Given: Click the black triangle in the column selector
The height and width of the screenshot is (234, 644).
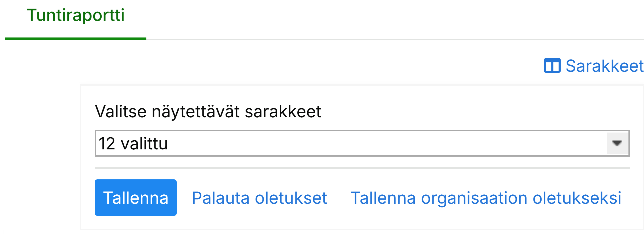Looking at the screenshot, I should coord(617,143).
